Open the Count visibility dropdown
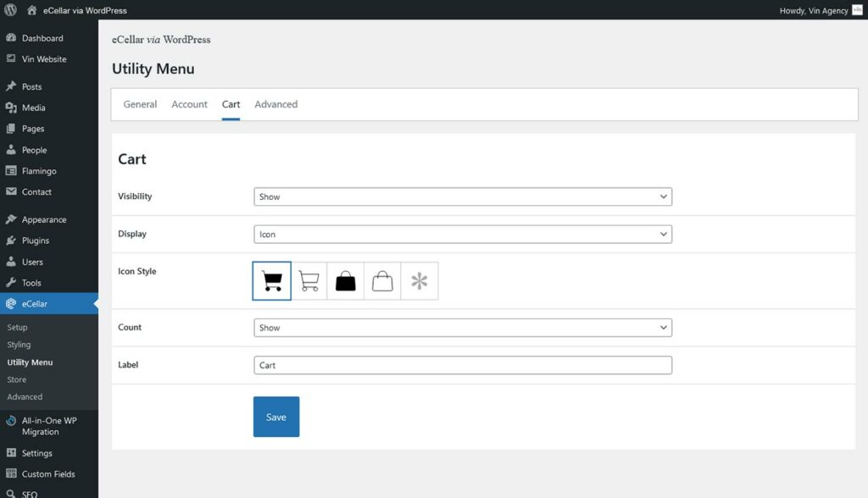The height and width of the screenshot is (498, 868). pyautogui.click(x=462, y=327)
